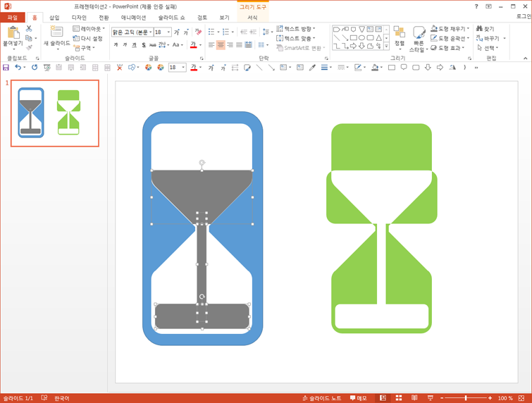Image resolution: width=532 pixels, height=403 pixels.
Task: Click the New Slide icon
Action: pyautogui.click(x=56, y=31)
